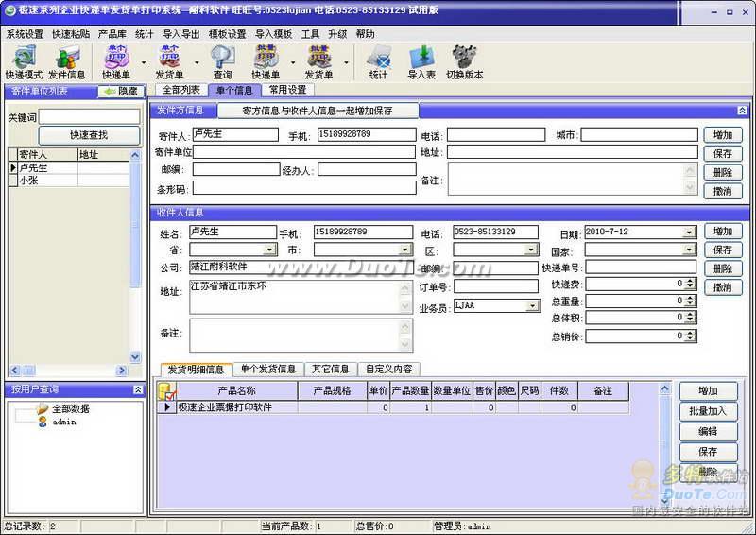Open the 日期 date dropdown
Screen dimensions: 756x535
point(690,232)
